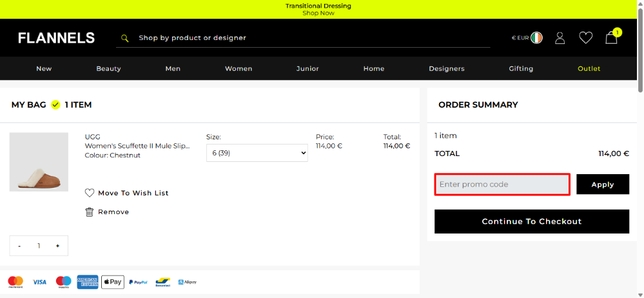Click the UGG slipper product thumbnail
This screenshot has height=298, width=644.
[39, 162]
